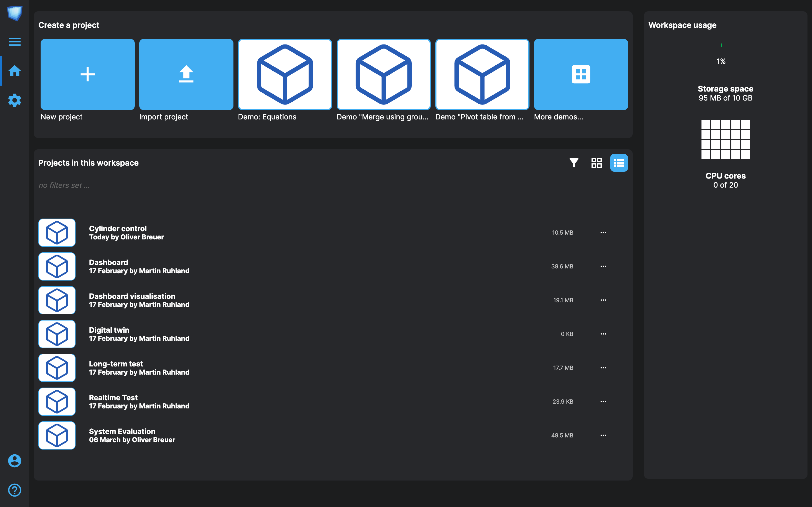Click the Realtime Test project thumbnail
Image resolution: width=812 pixels, height=507 pixels.
click(57, 402)
